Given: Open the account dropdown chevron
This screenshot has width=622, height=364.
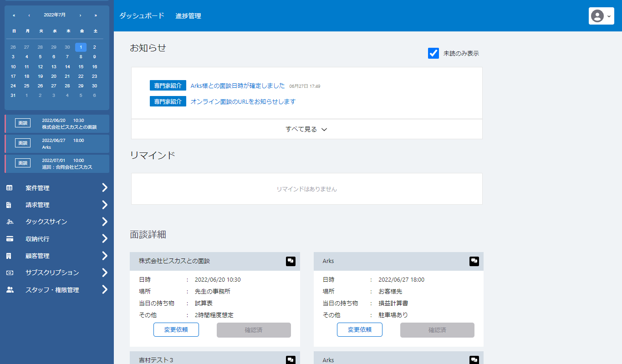Looking at the screenshot, I should coord(608,16).
